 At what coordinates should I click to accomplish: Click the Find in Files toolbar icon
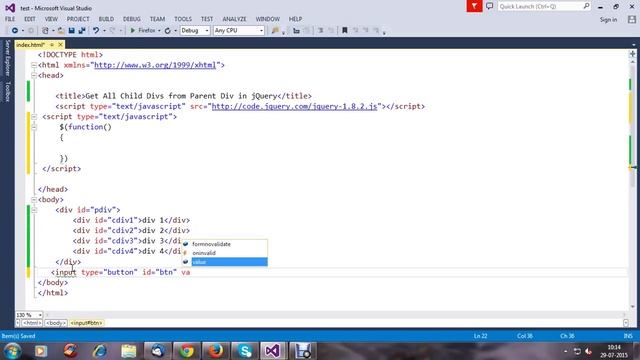[276, 31]
